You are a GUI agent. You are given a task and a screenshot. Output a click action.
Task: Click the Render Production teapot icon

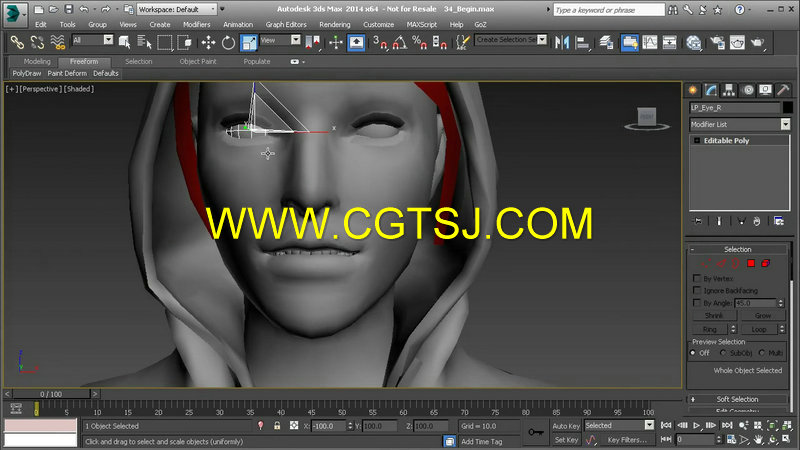click(758, 42)
